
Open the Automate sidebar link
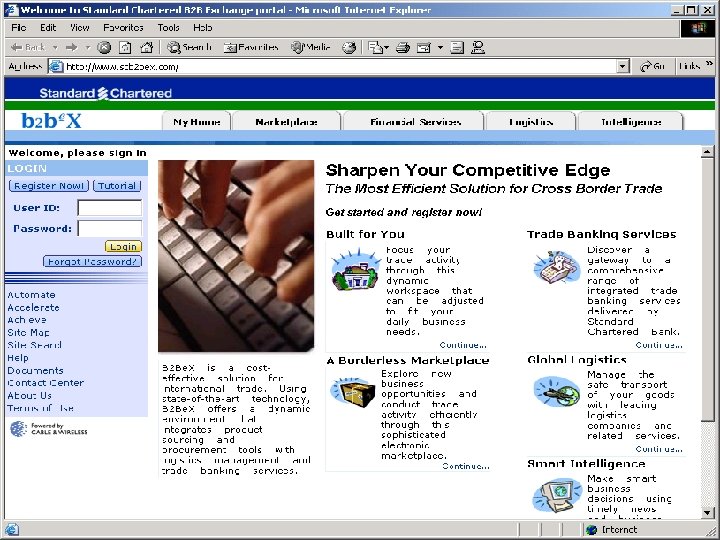click(31, 295)
